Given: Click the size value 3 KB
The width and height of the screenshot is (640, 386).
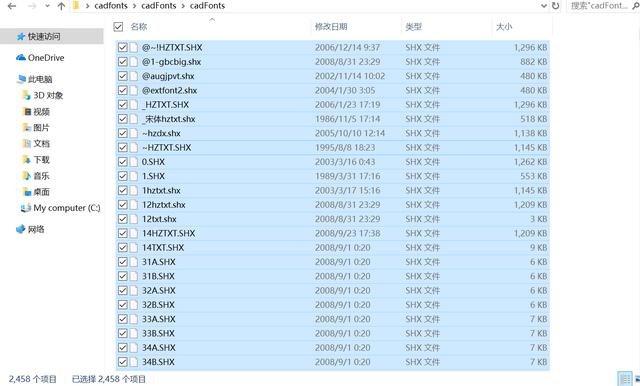Looking at the screenshot, I should pyautogui.click(x=538, y=219).
